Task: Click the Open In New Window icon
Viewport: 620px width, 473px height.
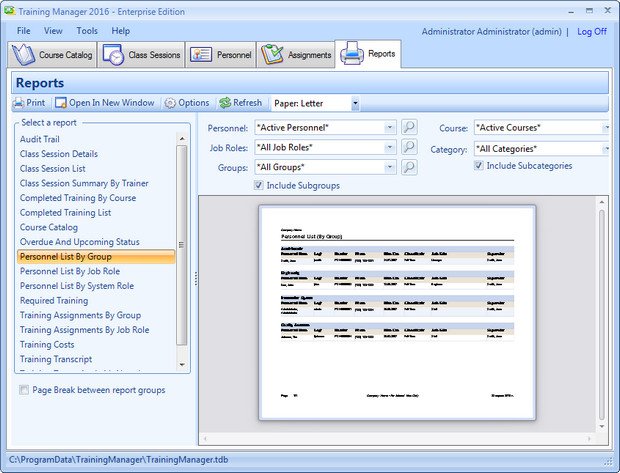Action: (60, 103)
